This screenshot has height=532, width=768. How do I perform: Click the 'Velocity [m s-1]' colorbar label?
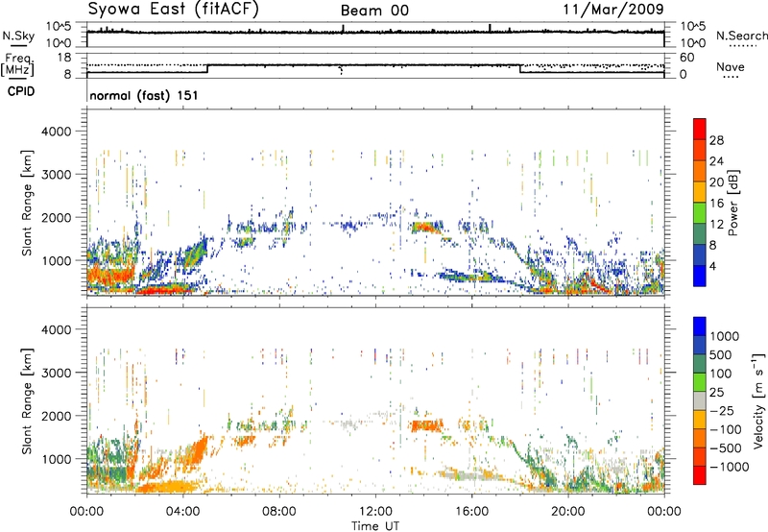pos(758,400)
